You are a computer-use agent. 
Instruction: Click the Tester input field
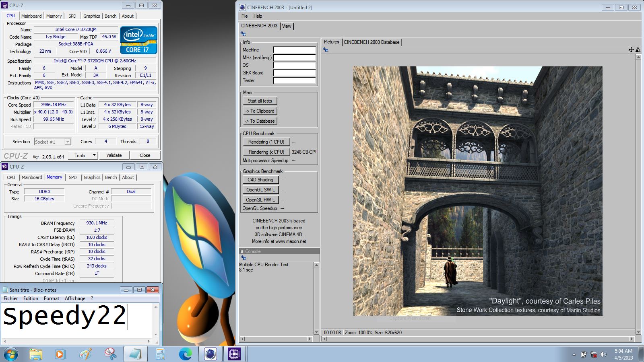point(294,80)
